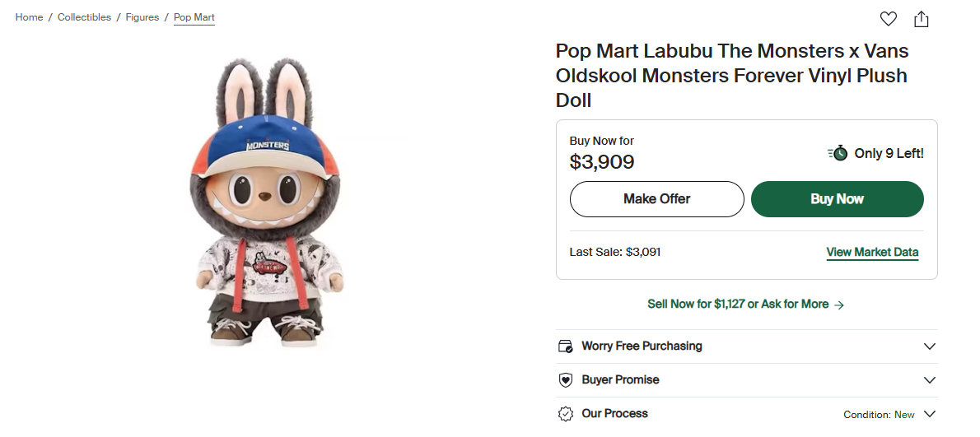
Task: Expand the Worry Free Purchasing section
Action: coord(930,346)
